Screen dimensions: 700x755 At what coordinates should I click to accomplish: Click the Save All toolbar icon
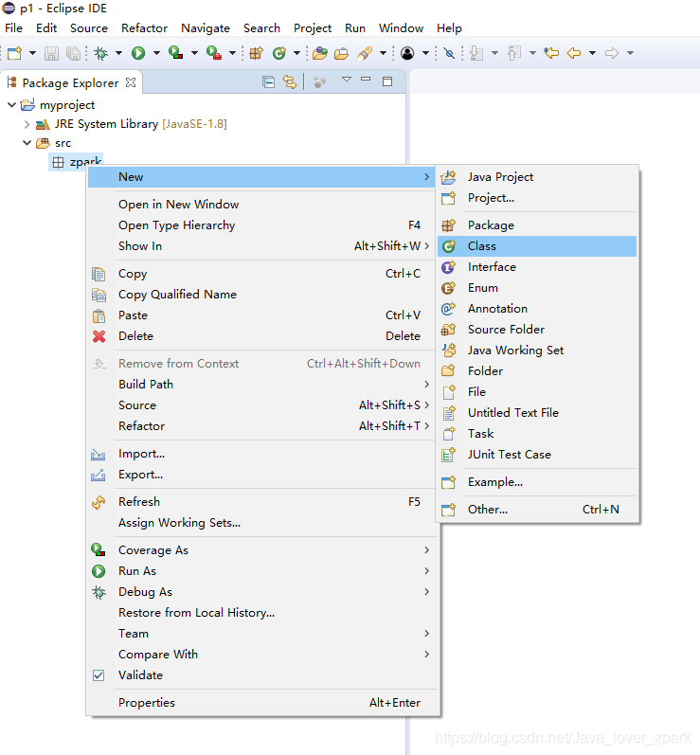click(x=74, y=53)
